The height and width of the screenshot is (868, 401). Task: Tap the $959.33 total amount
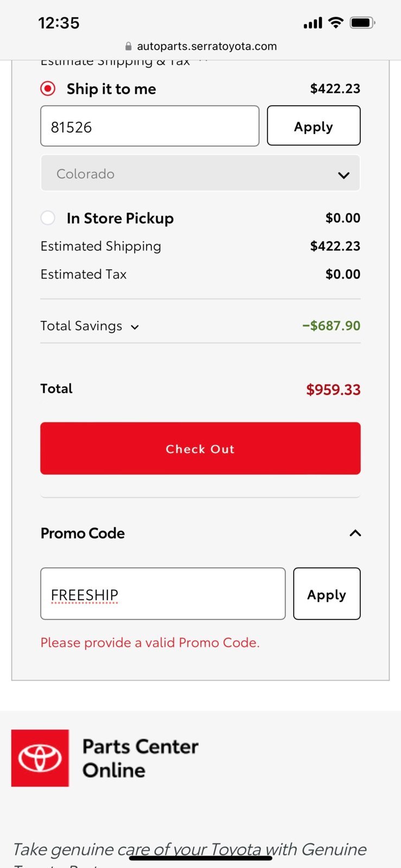[x=333, y=390]
